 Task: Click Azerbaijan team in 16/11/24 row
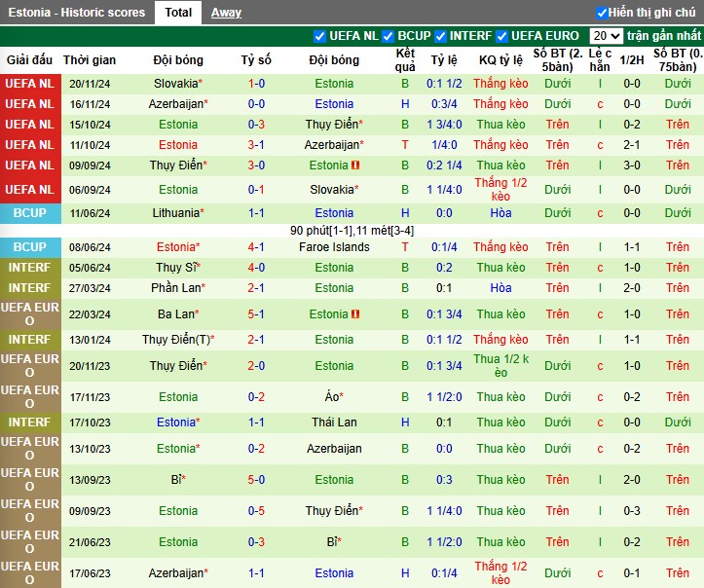coord(178,104)
